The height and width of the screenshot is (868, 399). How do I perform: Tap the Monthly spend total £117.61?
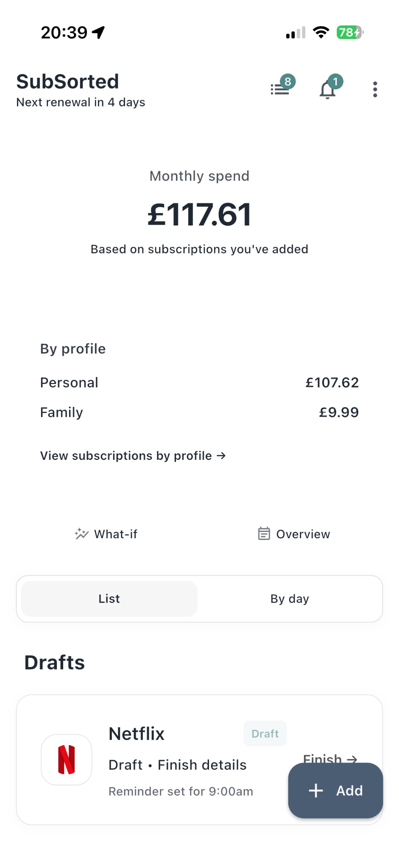[199, 214]
